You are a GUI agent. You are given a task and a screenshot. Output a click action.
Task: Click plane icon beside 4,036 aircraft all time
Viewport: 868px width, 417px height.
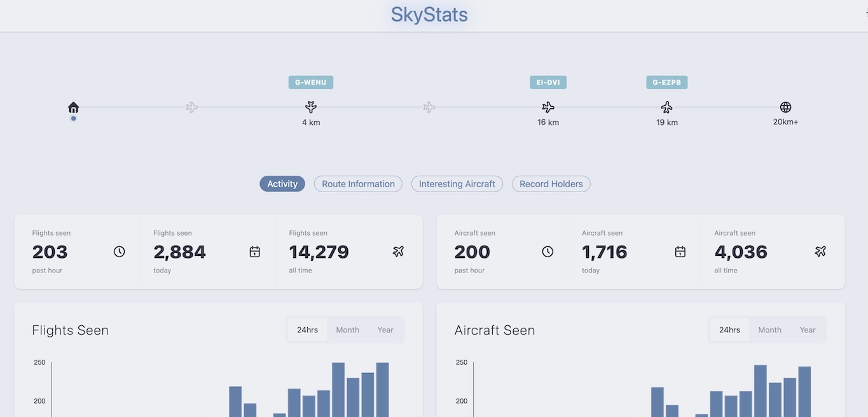820,251
